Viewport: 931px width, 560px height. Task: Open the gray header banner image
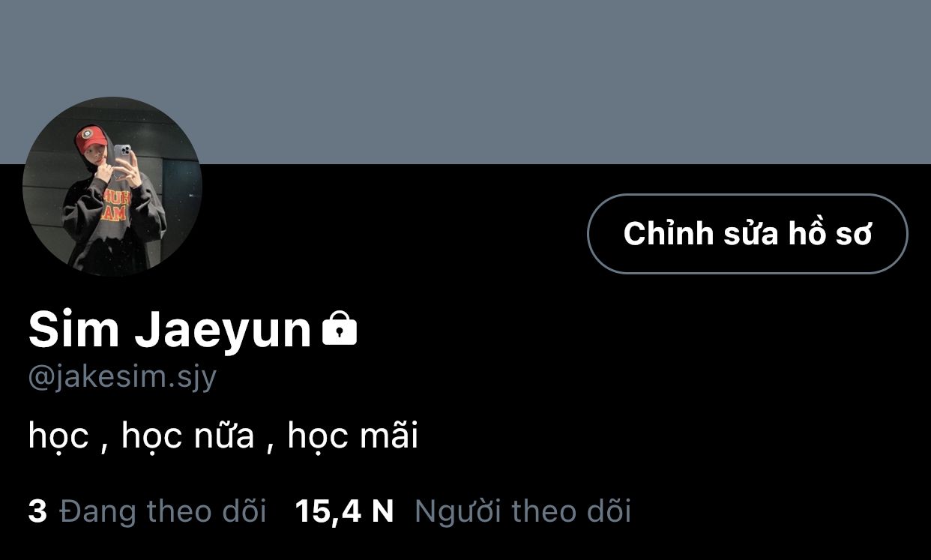(465, 82)
